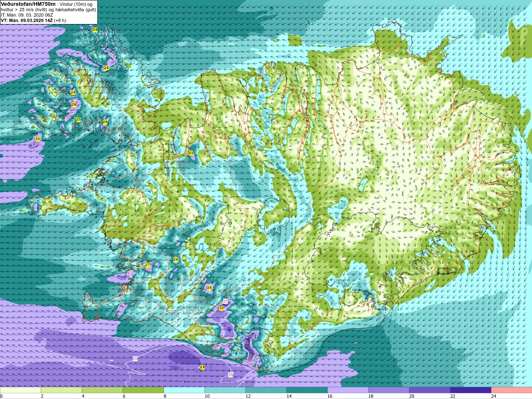
Task: Pick the olive green 6–8 m/s legend swatch
Action: pos(143,390)
